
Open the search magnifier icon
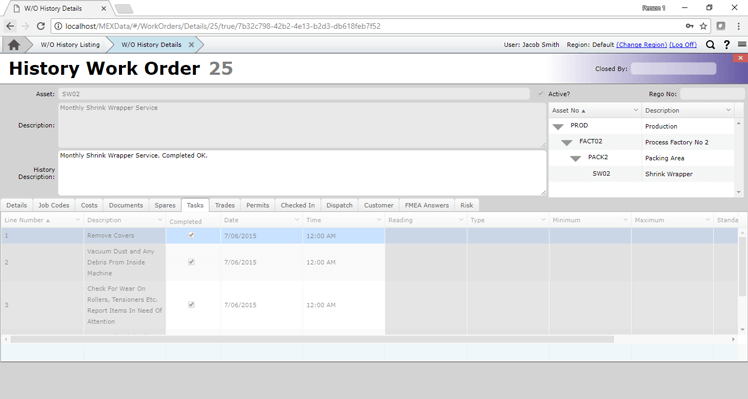[710, 45]
